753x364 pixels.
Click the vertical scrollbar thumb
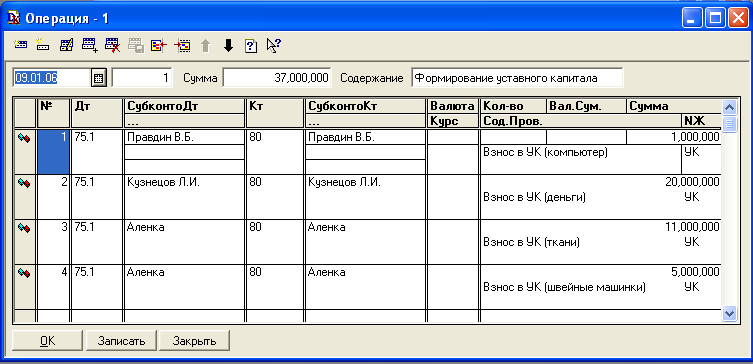729,123
